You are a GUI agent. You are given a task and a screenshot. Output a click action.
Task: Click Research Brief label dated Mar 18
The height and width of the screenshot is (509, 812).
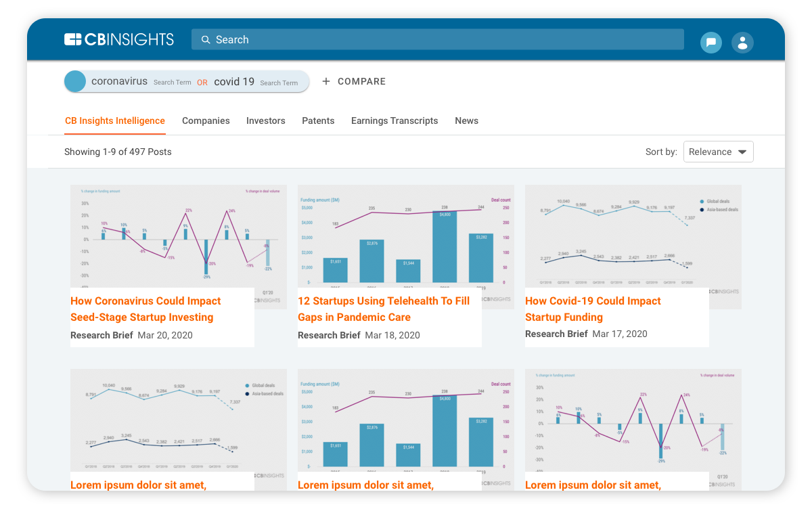click(x=329, y=335)
